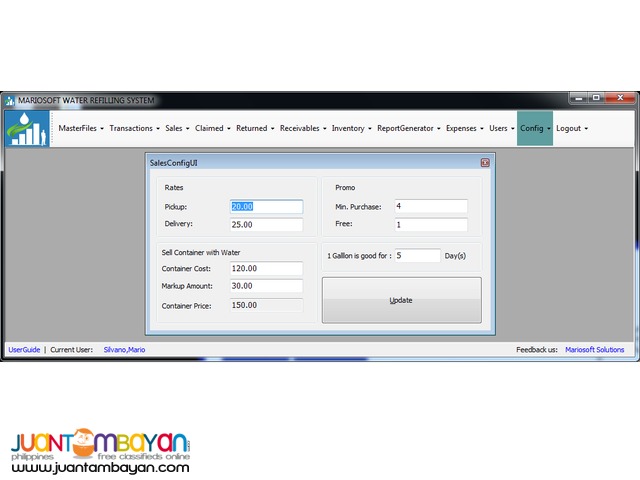Image resolution: width=640 pixels, height=480 pixels.
Task: Click the title bar application icon
Action: tap(10, 100)
